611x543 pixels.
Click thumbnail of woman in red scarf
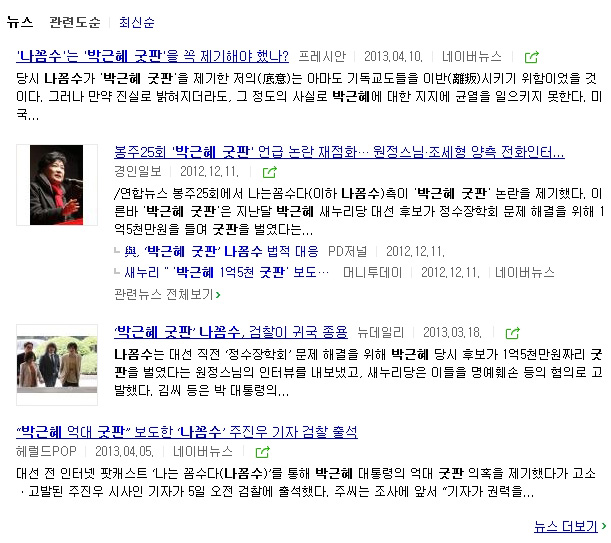click(57, 185)
